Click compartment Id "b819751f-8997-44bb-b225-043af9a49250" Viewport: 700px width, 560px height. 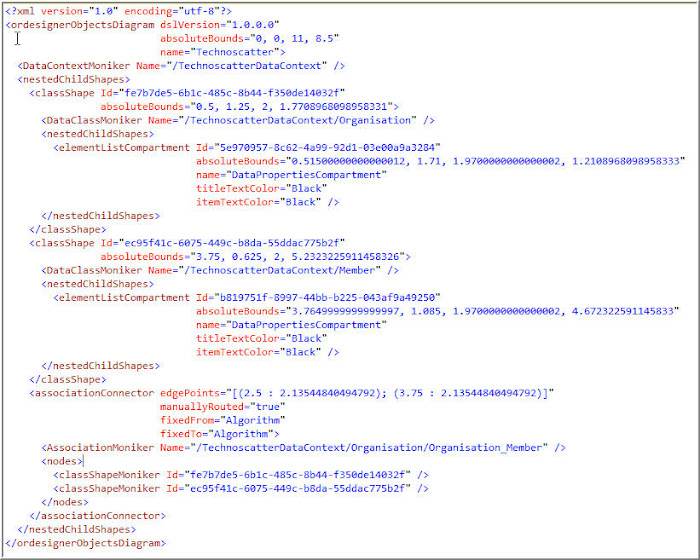coord(327,298)
